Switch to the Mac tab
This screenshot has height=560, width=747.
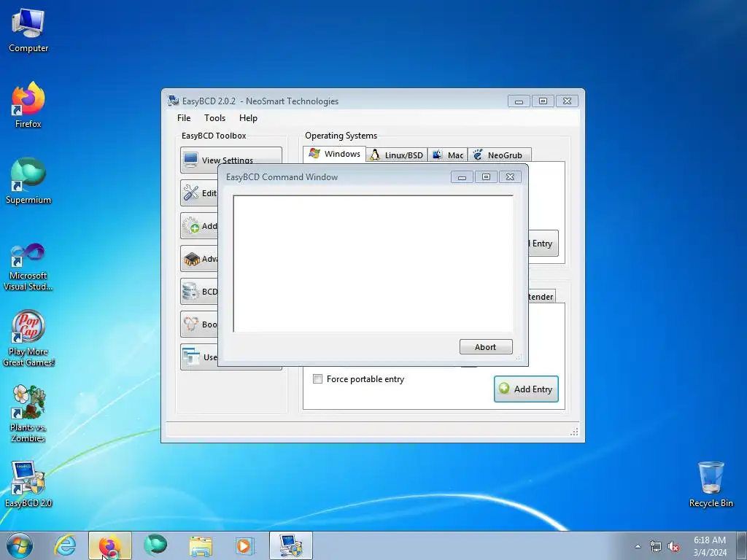pyautogui.click(x=447, y=155)
